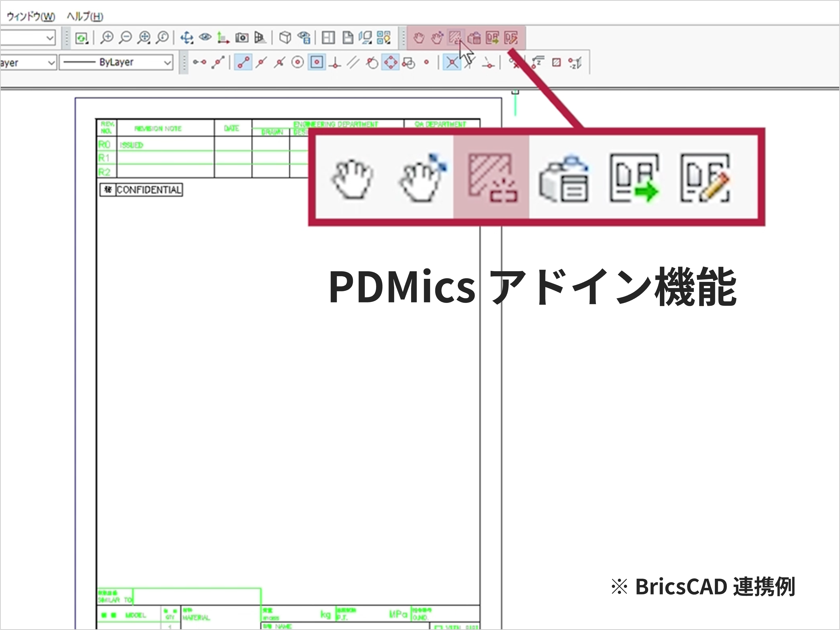
Task: Click the R2 revision row label
Action: (104, 172)
